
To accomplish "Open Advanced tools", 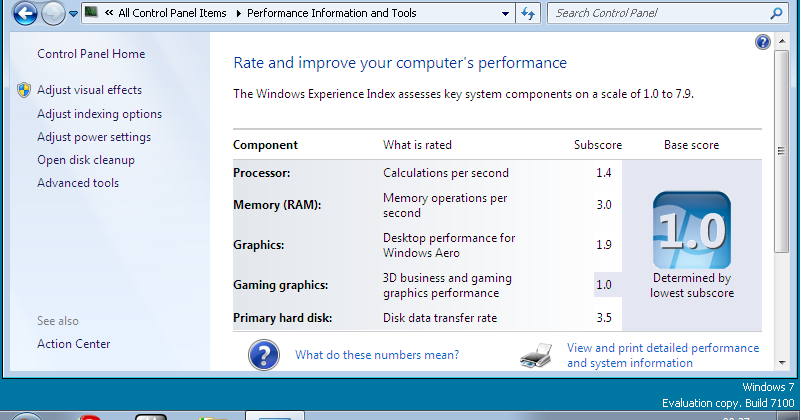I will (x=78, y=183).
